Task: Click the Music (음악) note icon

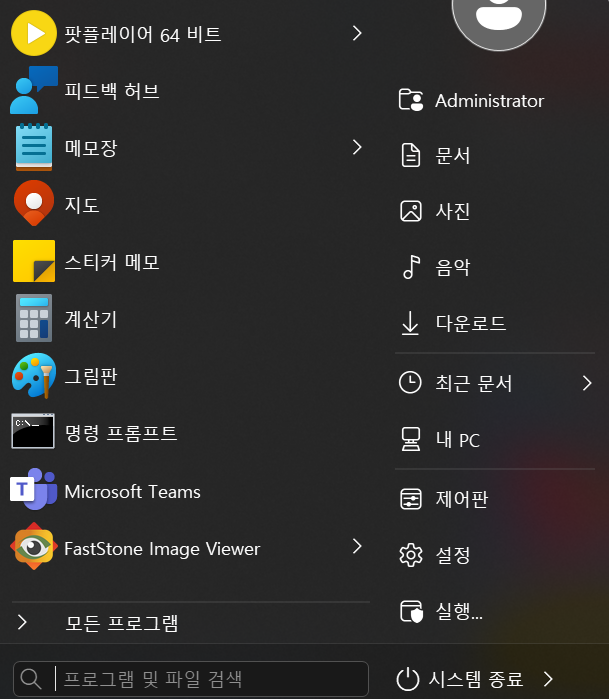Action: point(411,267)
